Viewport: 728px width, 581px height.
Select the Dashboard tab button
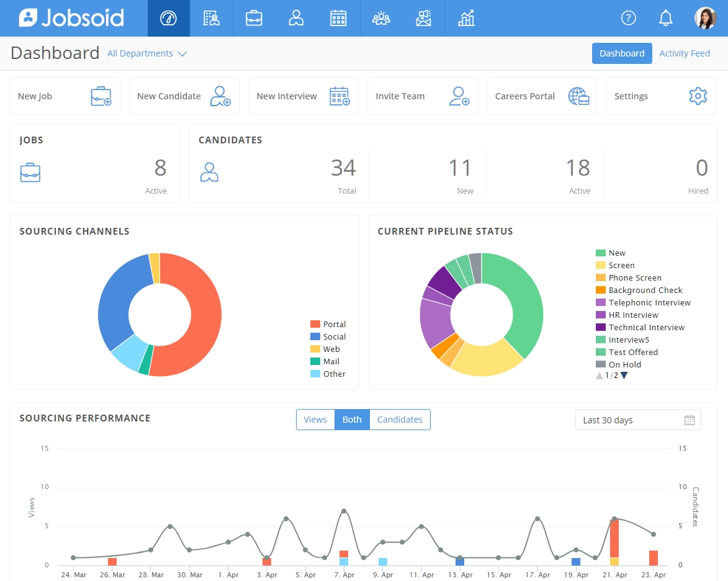(622, 53)
